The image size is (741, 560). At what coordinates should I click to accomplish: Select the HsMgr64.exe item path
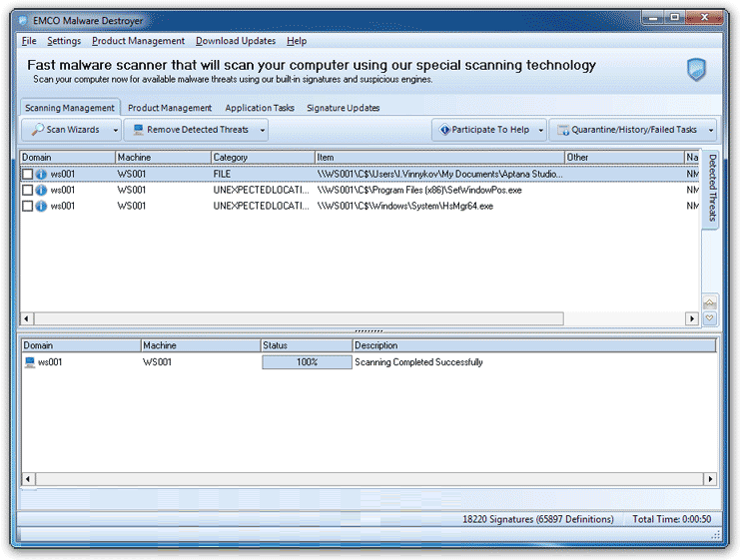coord(405,207)
